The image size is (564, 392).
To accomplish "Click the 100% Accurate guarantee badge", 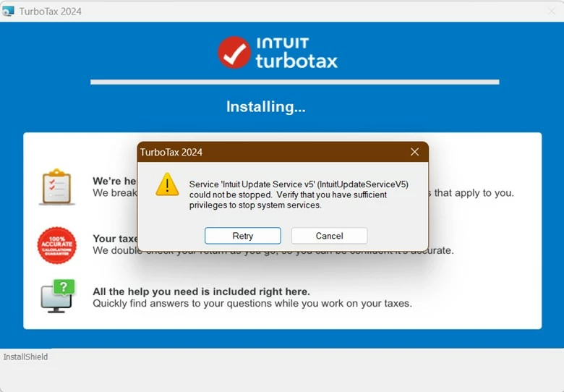I will tap(57, 246).
